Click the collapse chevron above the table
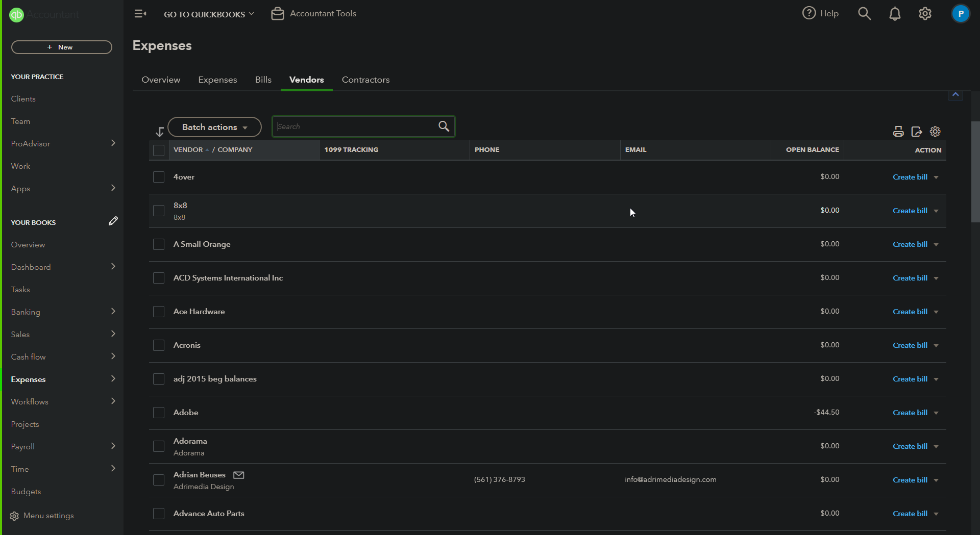Screen dimensions: 980x535 955,95
